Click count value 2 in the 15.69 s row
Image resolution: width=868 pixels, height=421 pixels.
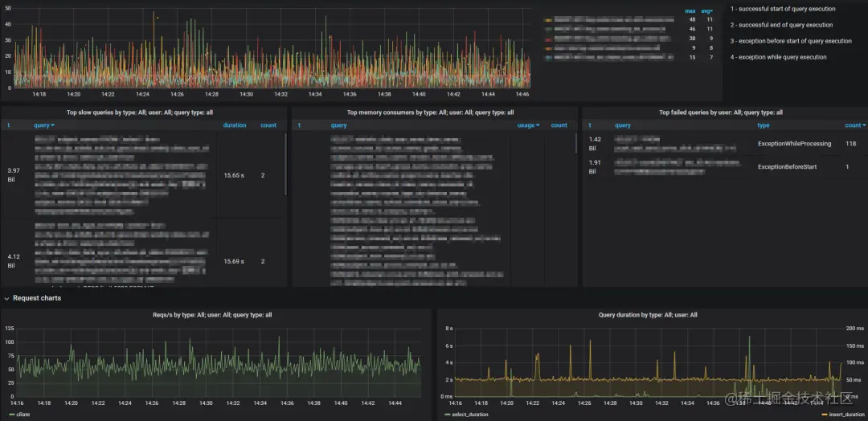click(x=263, y=261)
